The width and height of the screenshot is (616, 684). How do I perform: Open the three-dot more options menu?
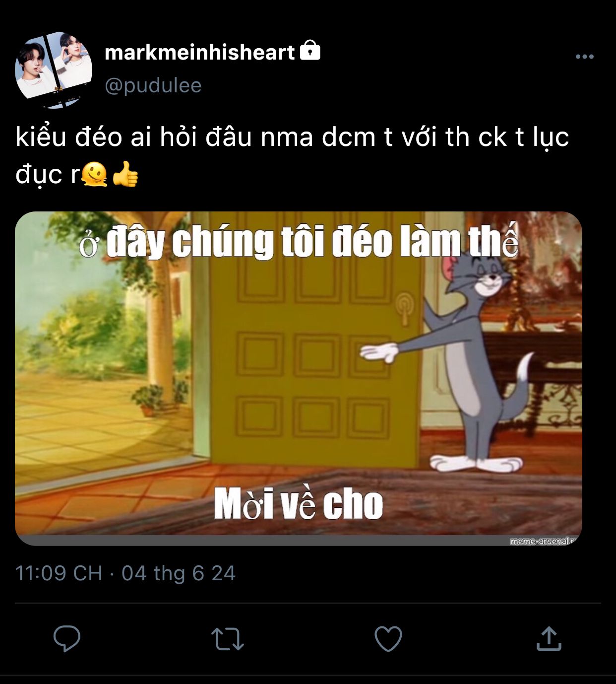pos(585,57)
